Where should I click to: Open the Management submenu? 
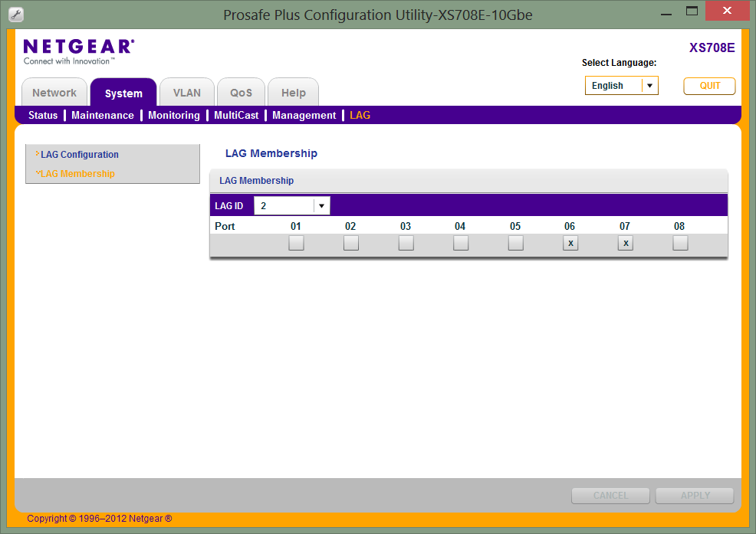pyautogui.click(x=304, y=115)
